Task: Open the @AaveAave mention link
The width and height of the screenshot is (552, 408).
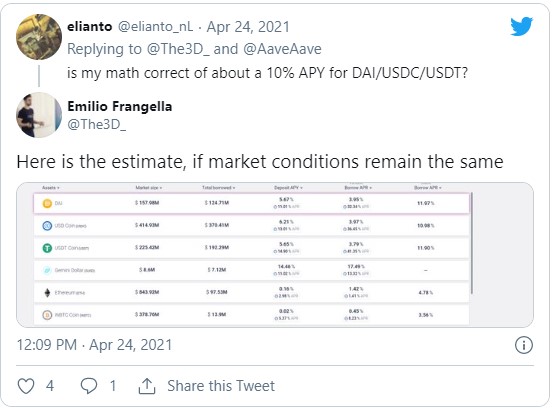Action: coord(282,49)
